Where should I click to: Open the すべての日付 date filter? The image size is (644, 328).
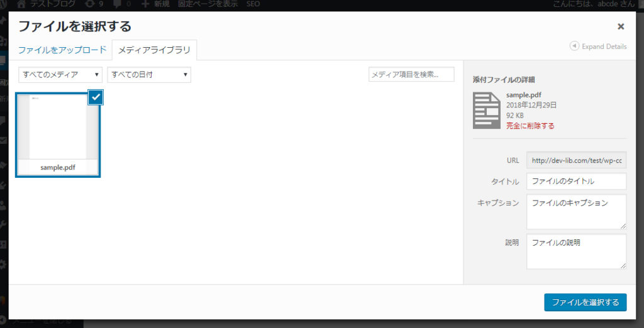click(149, 75)
